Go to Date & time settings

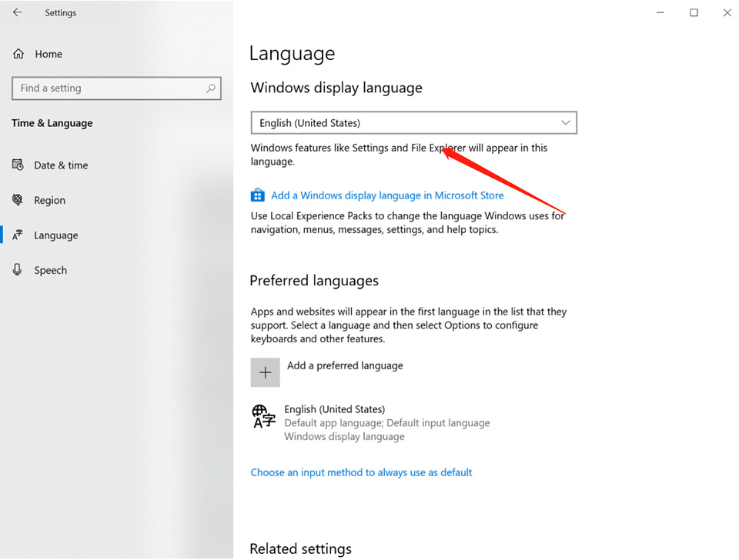coord(61,165)
